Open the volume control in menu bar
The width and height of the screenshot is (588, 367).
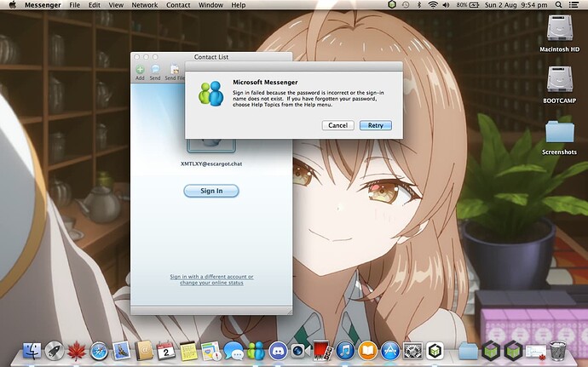tap(446, 5)
